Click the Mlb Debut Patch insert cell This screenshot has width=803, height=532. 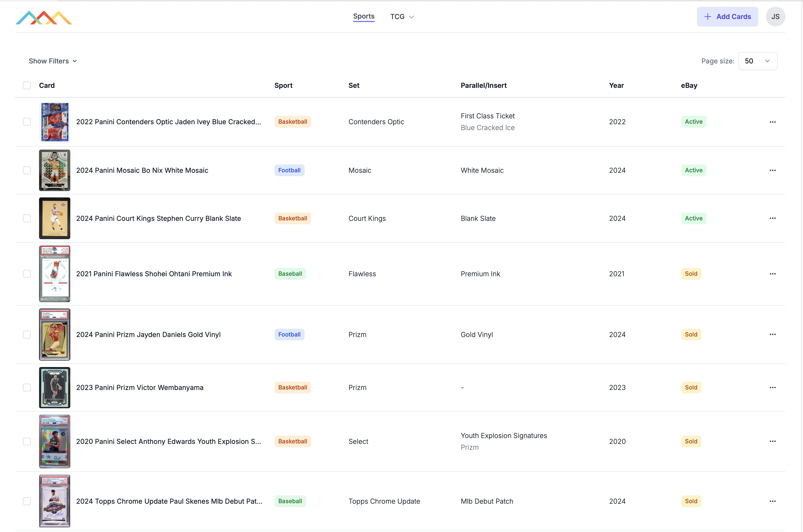487,501
